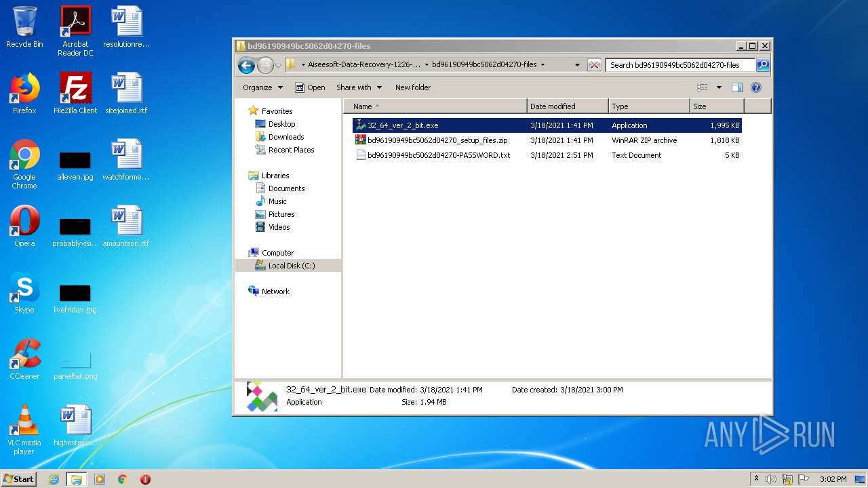
Task: Select 32_64_ver_2_bit.exe file row
Action: tap(547, 125)
